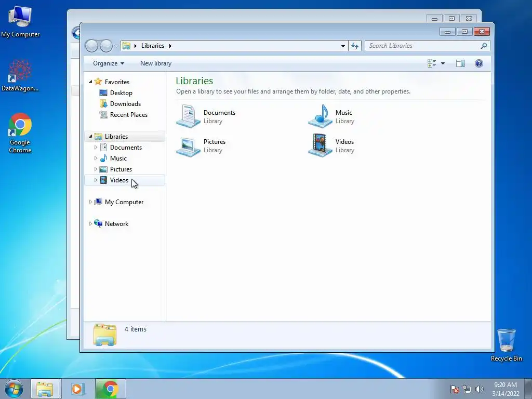Select the Google Chrome desktop shortcut
The image size is (532, 399).
point(20,133)
